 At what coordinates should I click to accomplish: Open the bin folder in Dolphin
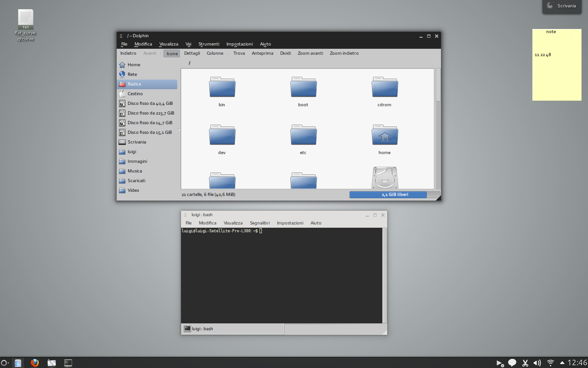[222, 87]
